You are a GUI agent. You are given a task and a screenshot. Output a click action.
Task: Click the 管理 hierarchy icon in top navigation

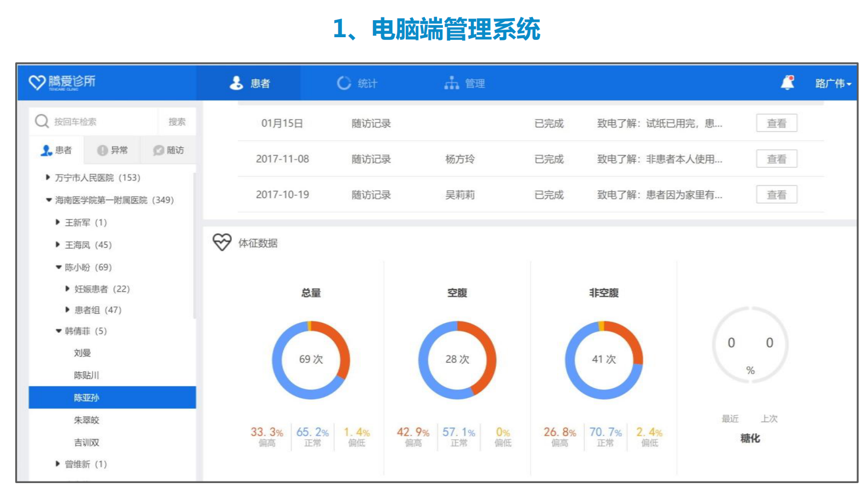tap(451, 83)
